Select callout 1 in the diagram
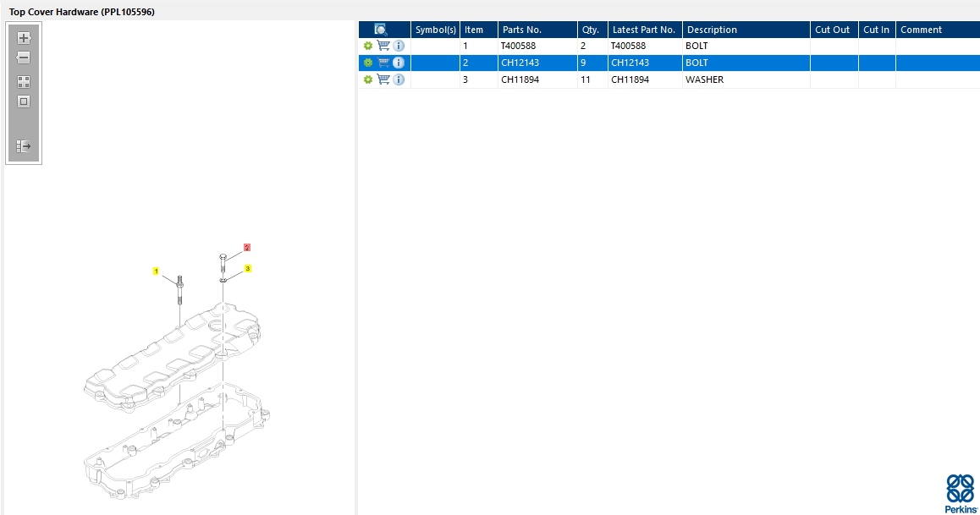 [x=156, y=271]
